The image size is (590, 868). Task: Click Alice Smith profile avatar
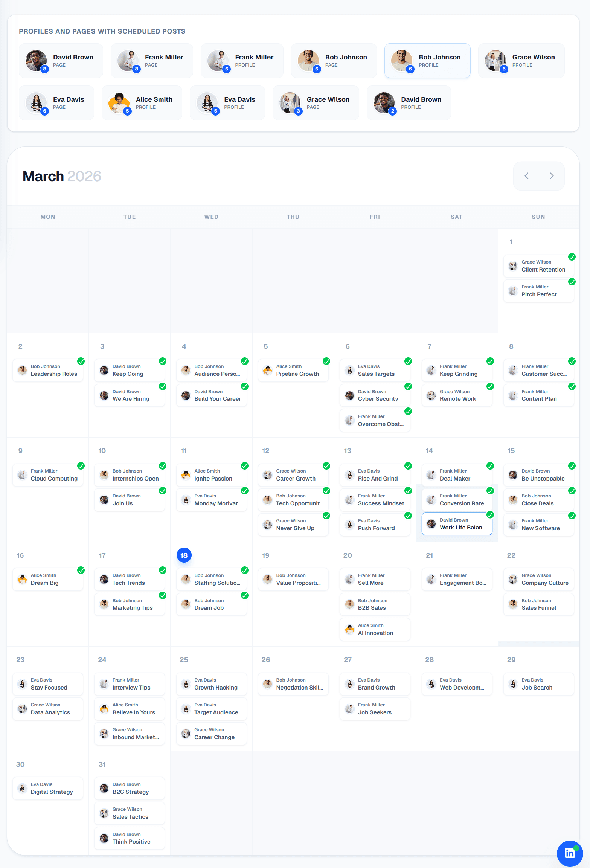pyautogui.click(x=119, y=103)
